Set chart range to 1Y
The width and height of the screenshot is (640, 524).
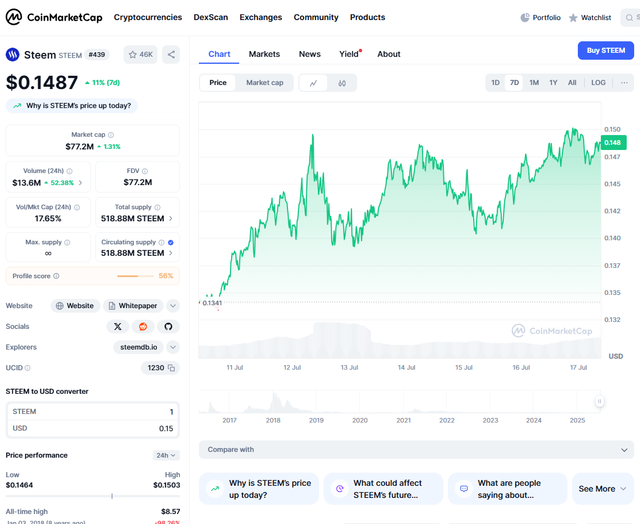(x=553, y=83)
